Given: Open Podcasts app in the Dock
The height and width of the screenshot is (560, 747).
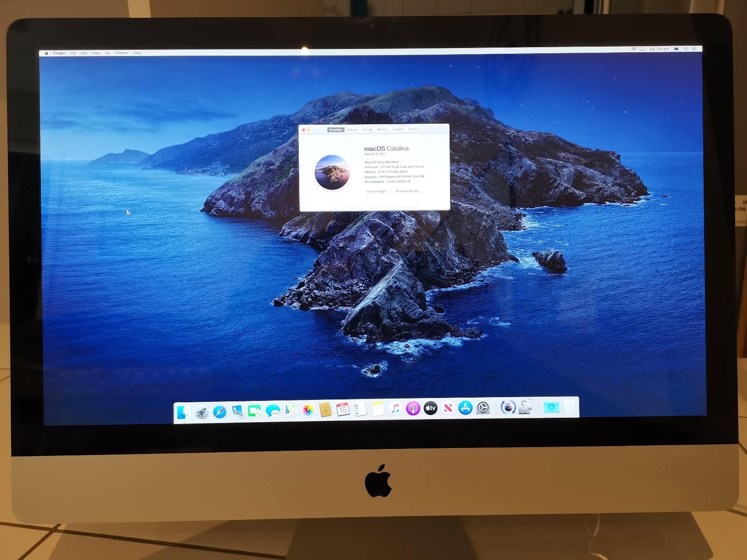Looking at the screenshot, I should click(x=413, y=408).
